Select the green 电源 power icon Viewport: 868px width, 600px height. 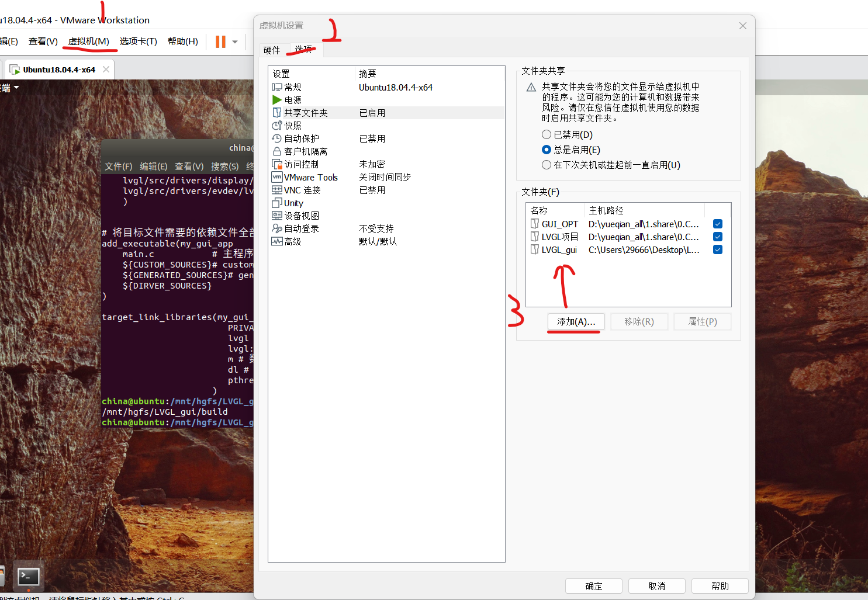277,100
